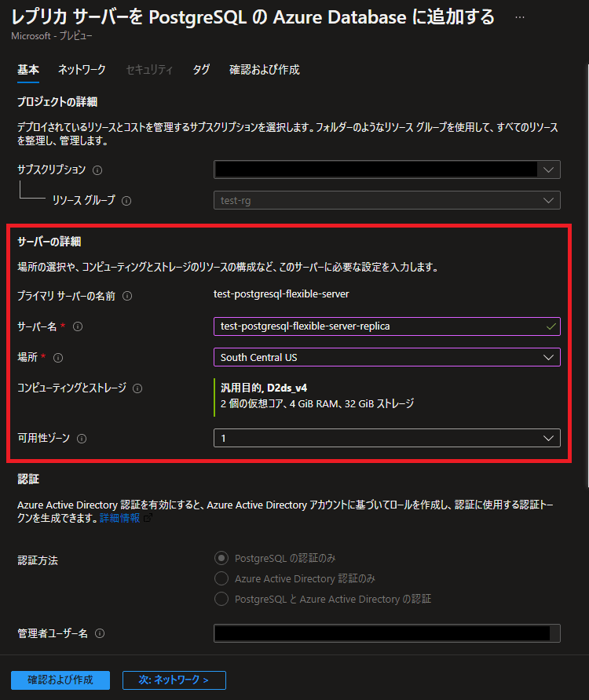This screenshot has width=589, height=700.
Task: Switch to the タグ tab
Action: (x=201, y=70)
